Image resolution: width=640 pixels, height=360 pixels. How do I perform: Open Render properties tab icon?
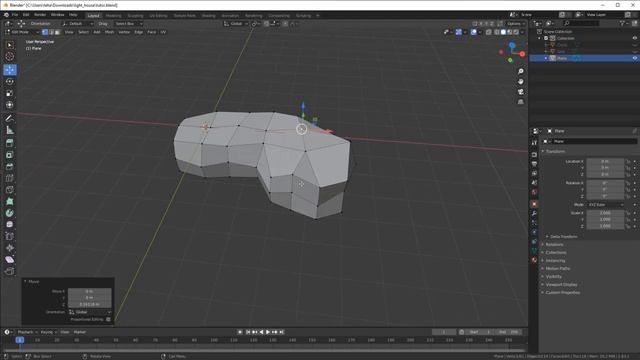pyautogui.click(x=534, y=155)
